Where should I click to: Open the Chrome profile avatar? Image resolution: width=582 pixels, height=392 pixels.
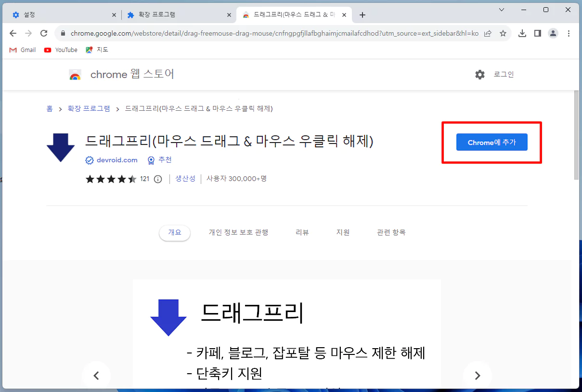click(x=553, y=33)
